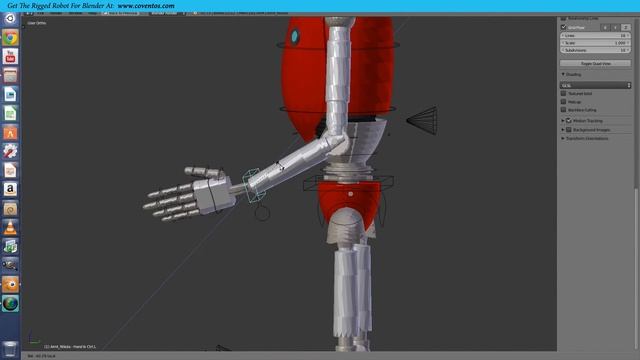The image size is (640, 360).
Task: Open the Trash at dock bottom
Action: coord(10,349)
